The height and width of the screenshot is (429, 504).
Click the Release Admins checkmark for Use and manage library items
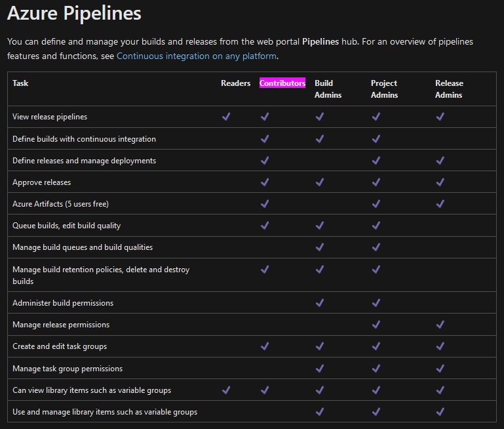440,412
